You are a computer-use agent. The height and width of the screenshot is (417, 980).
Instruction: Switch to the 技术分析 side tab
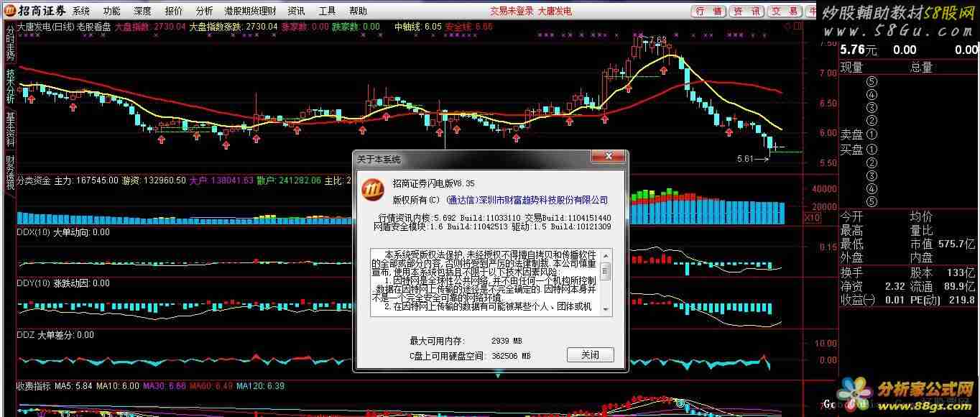click(10, 86)
